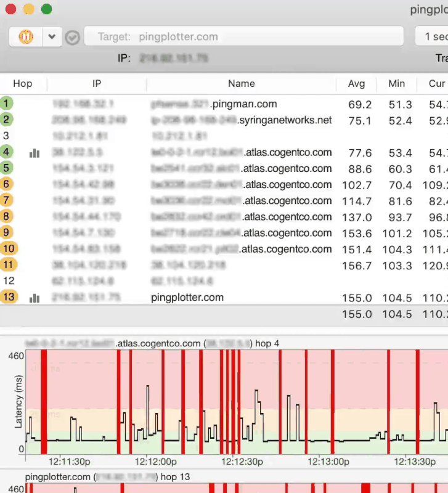The height and width of the screenshot is (493, 448).
Task: Select the hop 12 row number
Action: tap(9, 281)
